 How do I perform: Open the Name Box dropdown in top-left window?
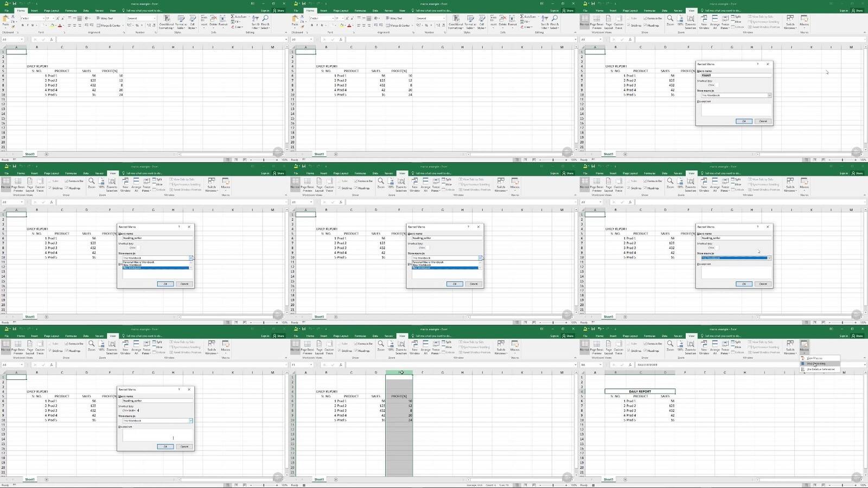pos(22,40)
